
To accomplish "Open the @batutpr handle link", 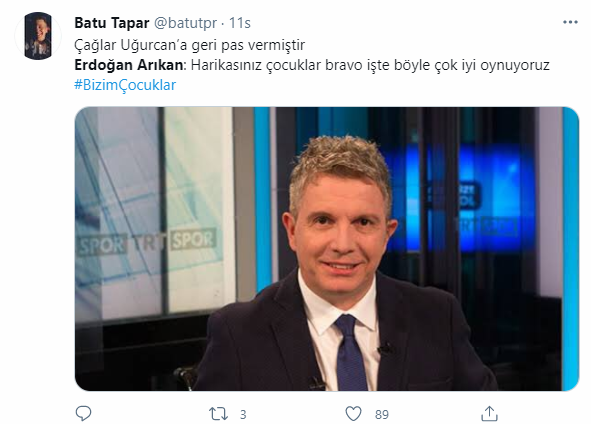I will 185,23.
